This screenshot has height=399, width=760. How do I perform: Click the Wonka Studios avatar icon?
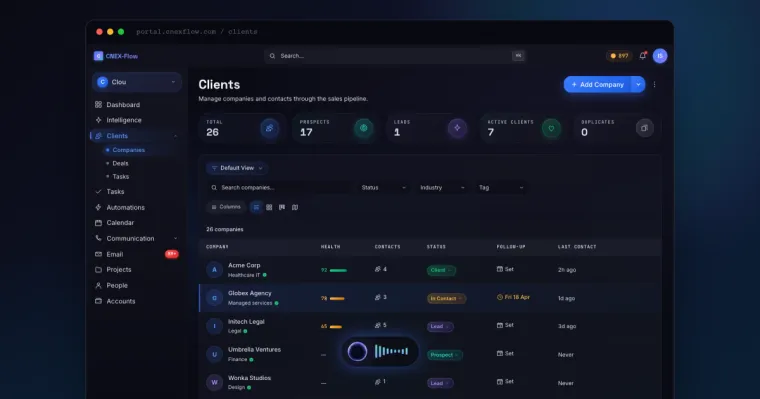point(214,383)
